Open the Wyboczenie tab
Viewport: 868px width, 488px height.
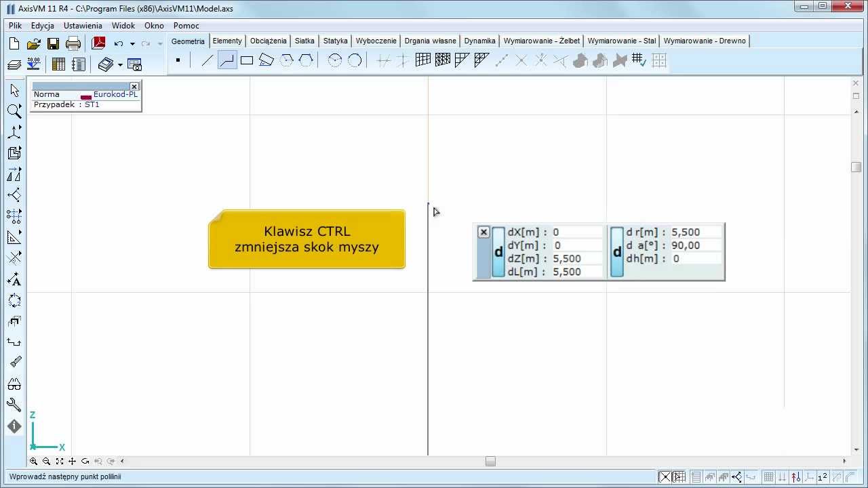tap(376, 41)
